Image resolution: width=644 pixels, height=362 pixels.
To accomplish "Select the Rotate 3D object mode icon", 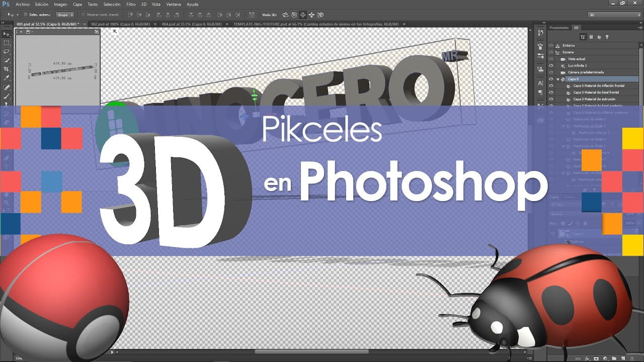I will click(285, 15).
